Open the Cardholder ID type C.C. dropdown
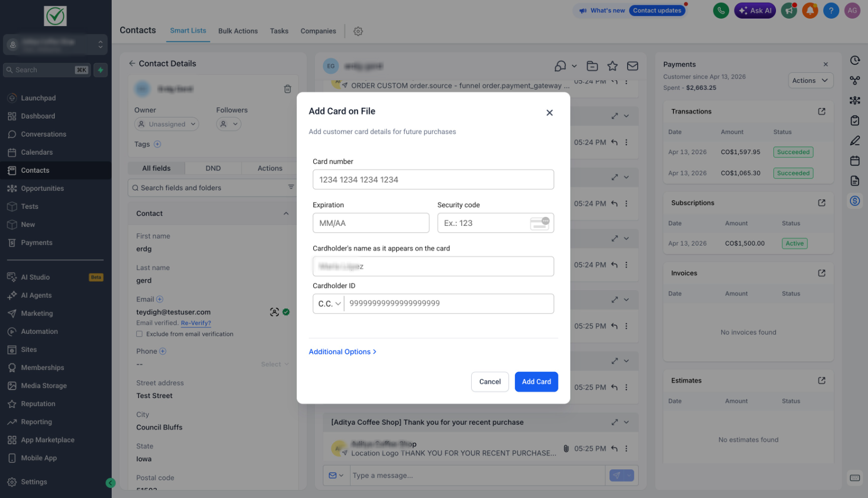 pyautogui.click(x=329, y=303)
